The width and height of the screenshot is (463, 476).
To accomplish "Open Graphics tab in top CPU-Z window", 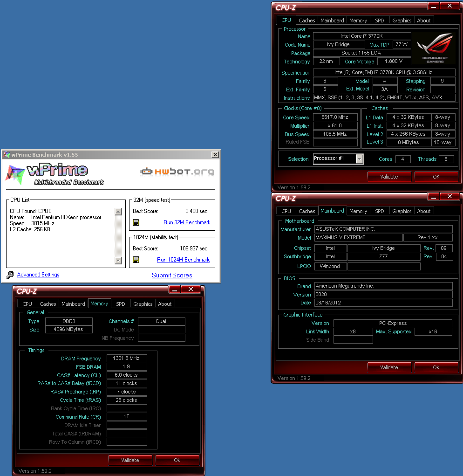I will [x=402, y=21].
